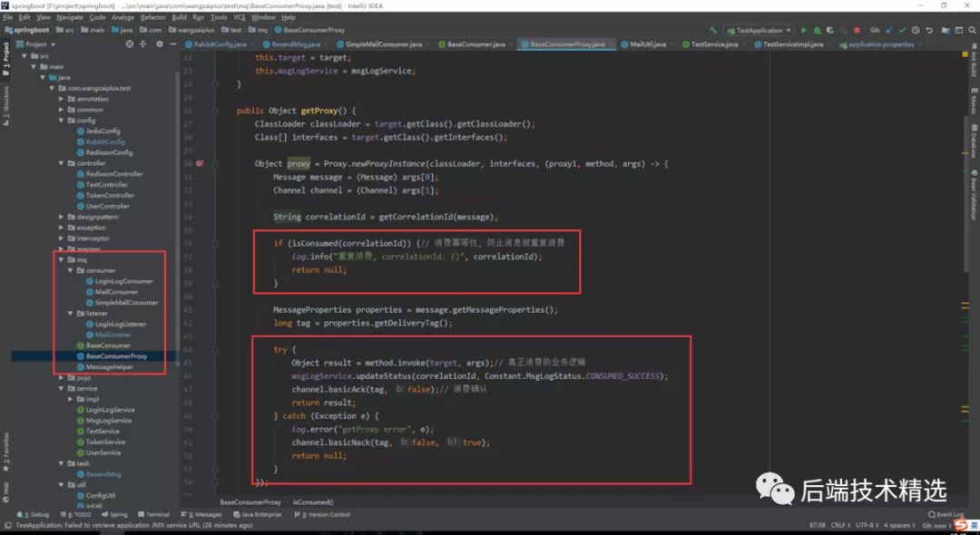Run TestApplication with the green play icon
980x535 pixels.
[x=803, y=30]
